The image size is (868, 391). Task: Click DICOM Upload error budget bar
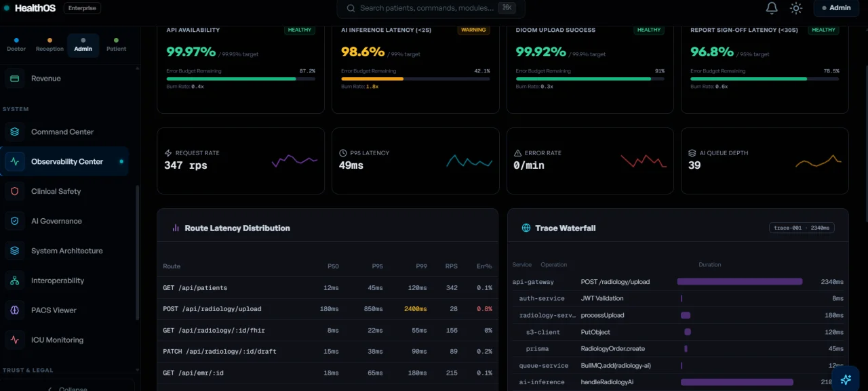pyautogui.click(x=590, y=79)
